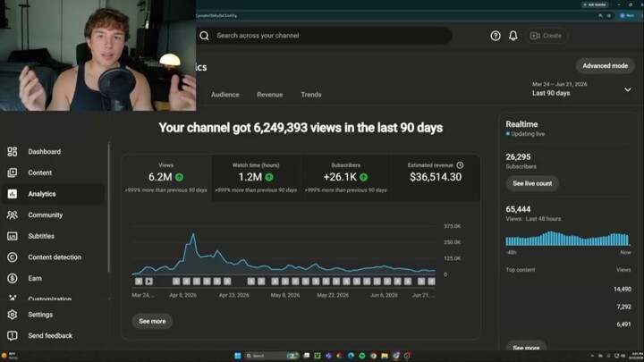Click the 26,295 subscribers count
This screenshot has height=362, width=644.
(x=518, y=157)
